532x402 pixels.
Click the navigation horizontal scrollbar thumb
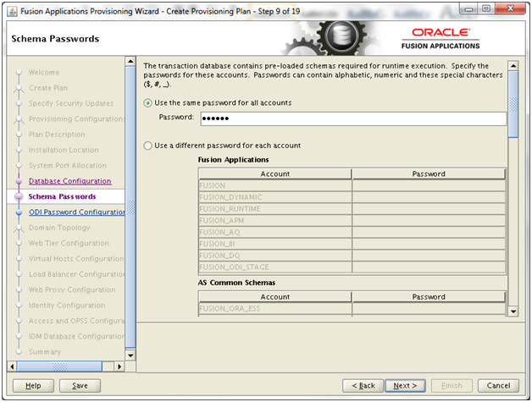59,366
